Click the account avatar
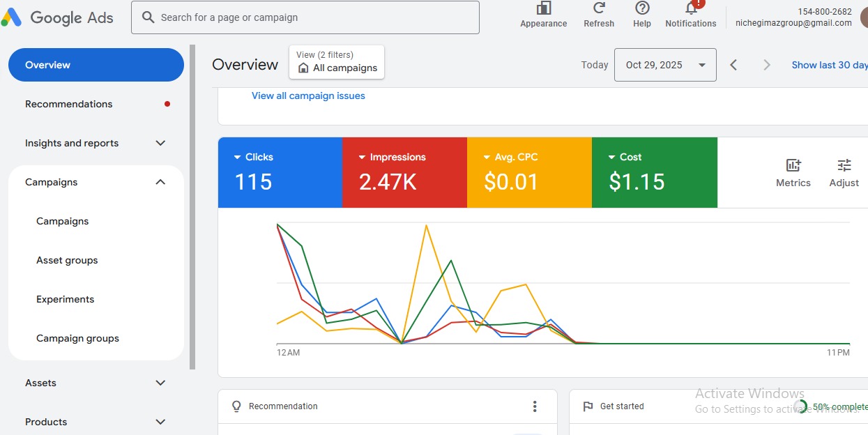Viewport: 868px width, 435px height. pos(864,17)
